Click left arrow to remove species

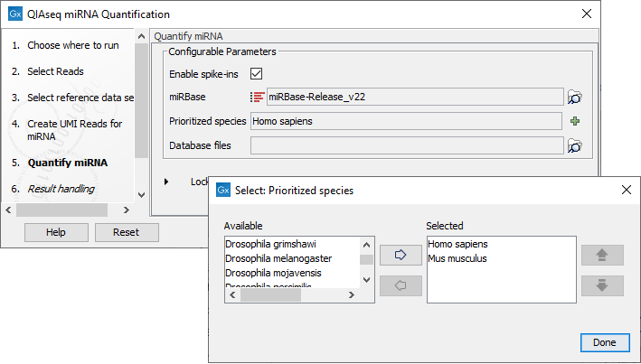(393, 285)
